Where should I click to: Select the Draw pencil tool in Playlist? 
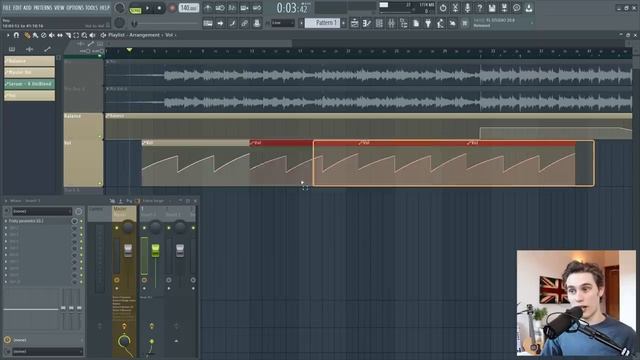[27, 36]
